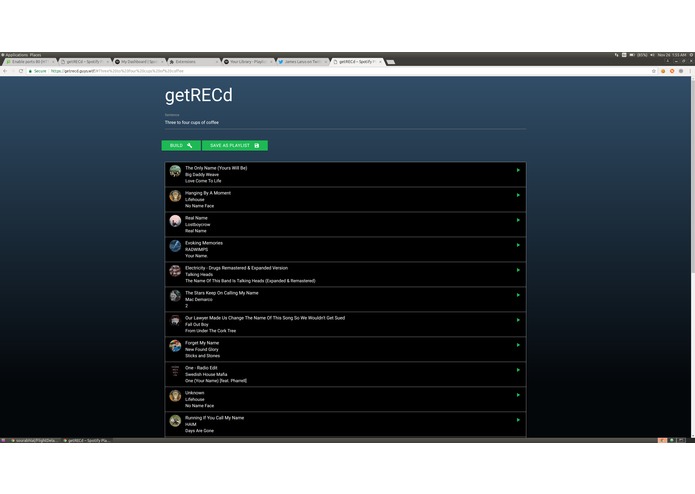This screenshot has width=695, height=494.
Task: Play the "Evoking Memories" track
Action: (518, 245)
